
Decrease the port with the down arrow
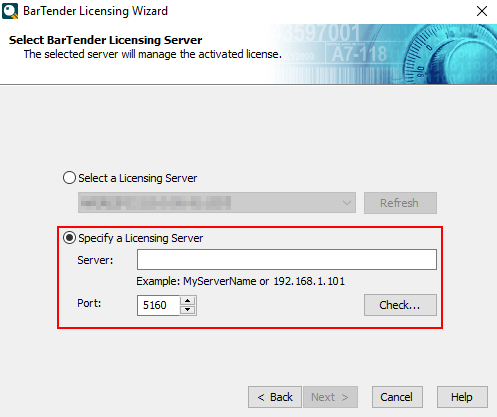(x=188, y=310)
